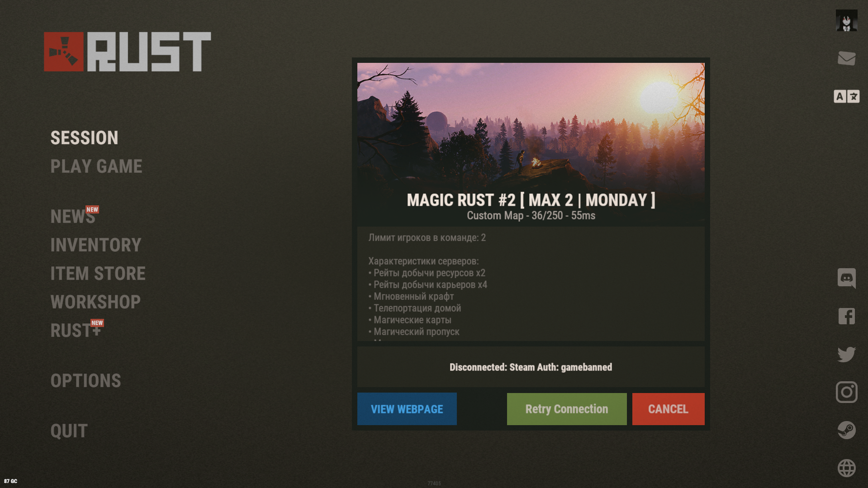Click the Retry Connection button
Viewport: 868px width, 488px height.
(x=567, y=409)
